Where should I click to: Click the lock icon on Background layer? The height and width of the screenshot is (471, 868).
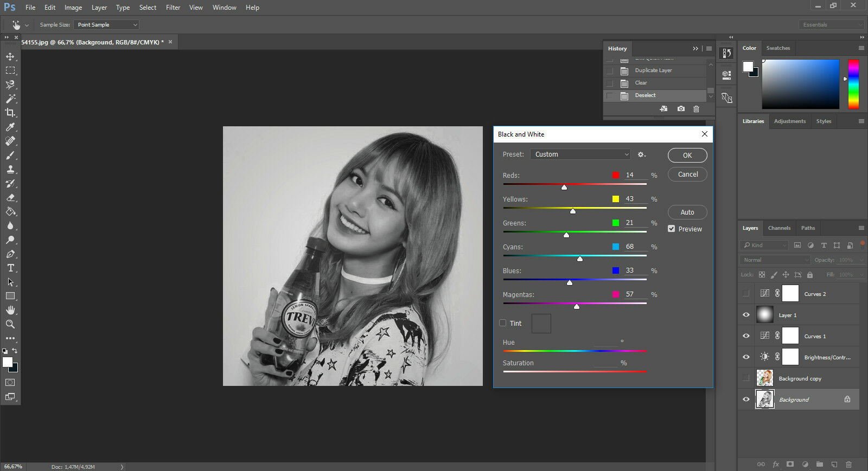847,399
